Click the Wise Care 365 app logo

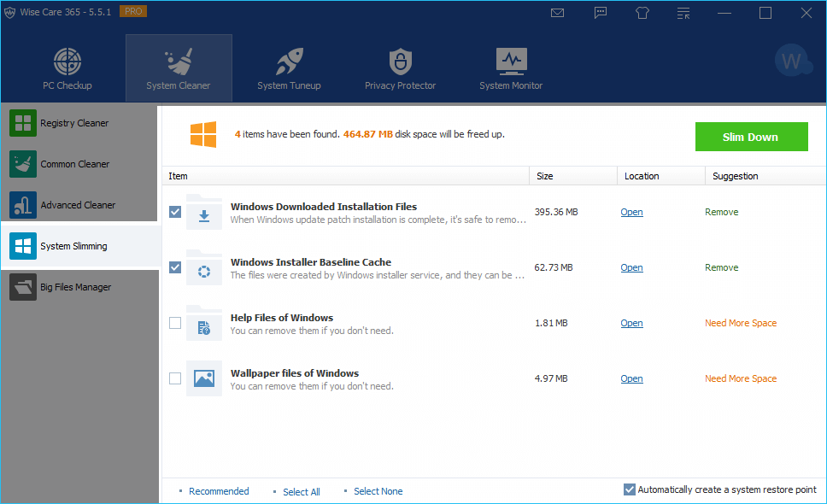(9, 13)
